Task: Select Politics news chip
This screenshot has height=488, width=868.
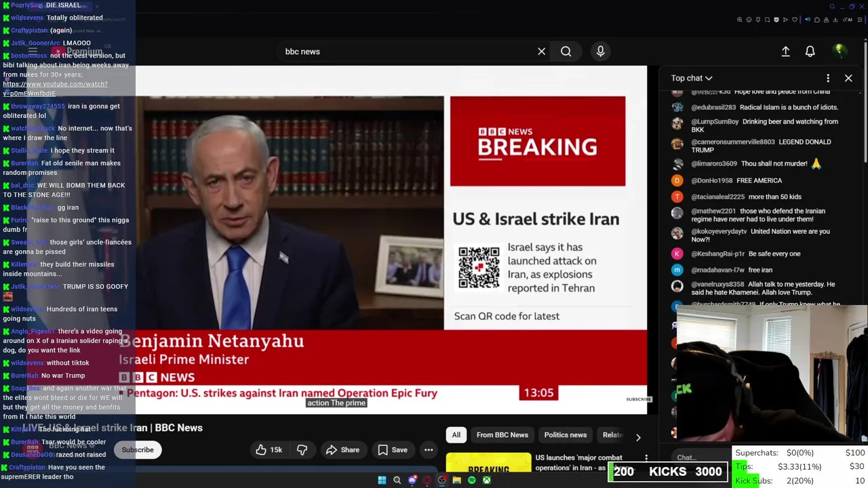Action: [x=565, y=435]
